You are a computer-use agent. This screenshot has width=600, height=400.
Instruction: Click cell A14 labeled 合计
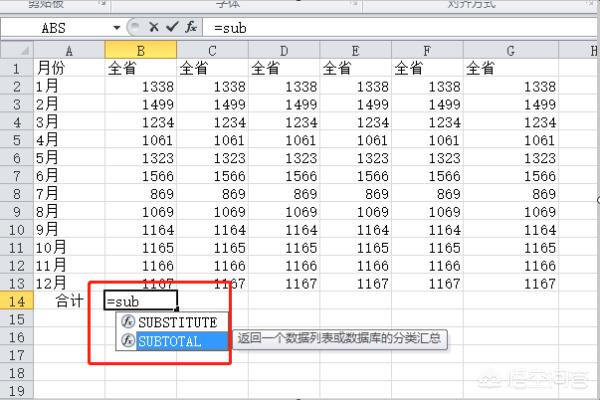pos(69,301)
